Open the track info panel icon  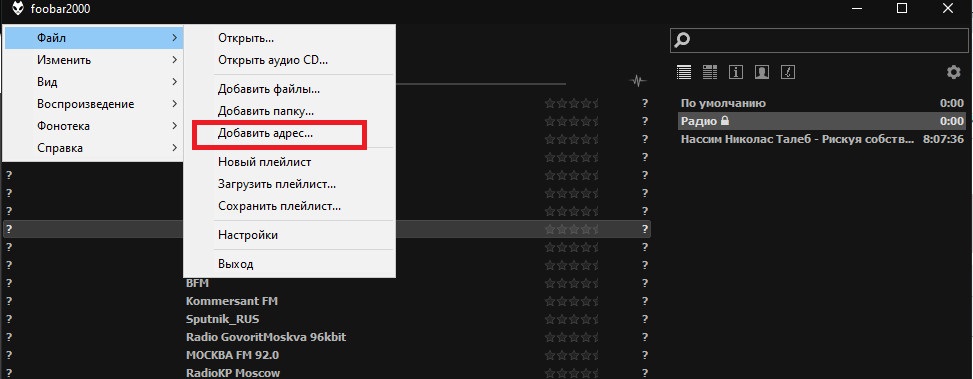pos(736,72)
